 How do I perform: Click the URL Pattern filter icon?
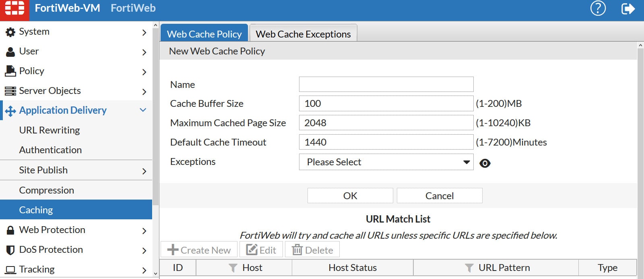pyautogui.click(x=469, y=268)
